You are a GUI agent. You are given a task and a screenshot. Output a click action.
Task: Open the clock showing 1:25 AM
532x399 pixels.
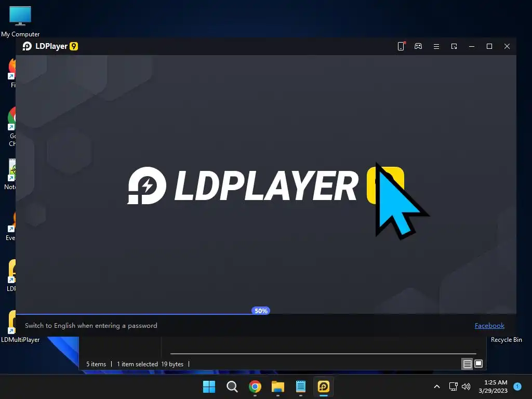[493, 387]
